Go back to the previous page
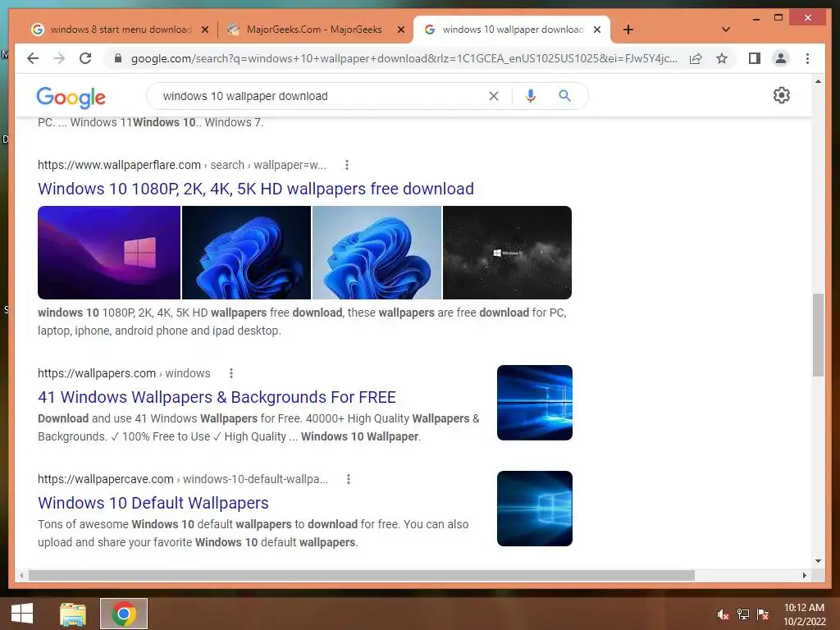 [33, 58]
